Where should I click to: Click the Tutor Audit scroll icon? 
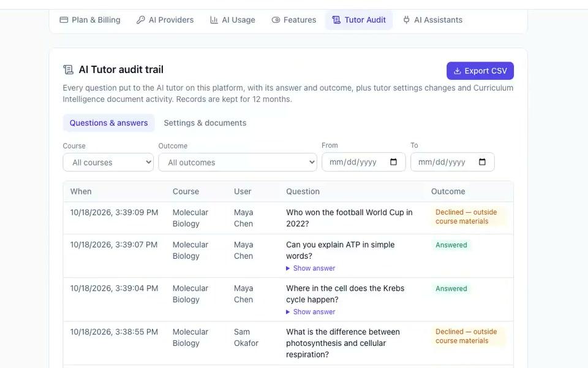[x=336, y=20]
